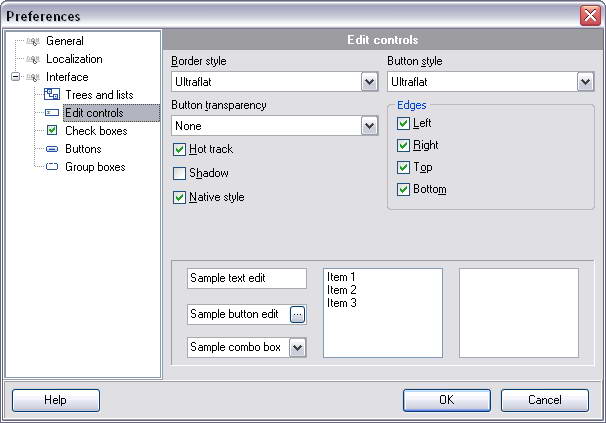This screenshot has height=423, width=606.
Task: Select Localization in the preferences tree
Action: point(74,59)
